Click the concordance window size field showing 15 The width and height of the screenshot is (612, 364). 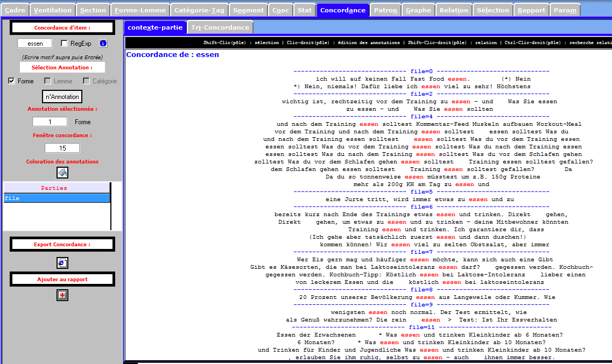coord(62,148)
